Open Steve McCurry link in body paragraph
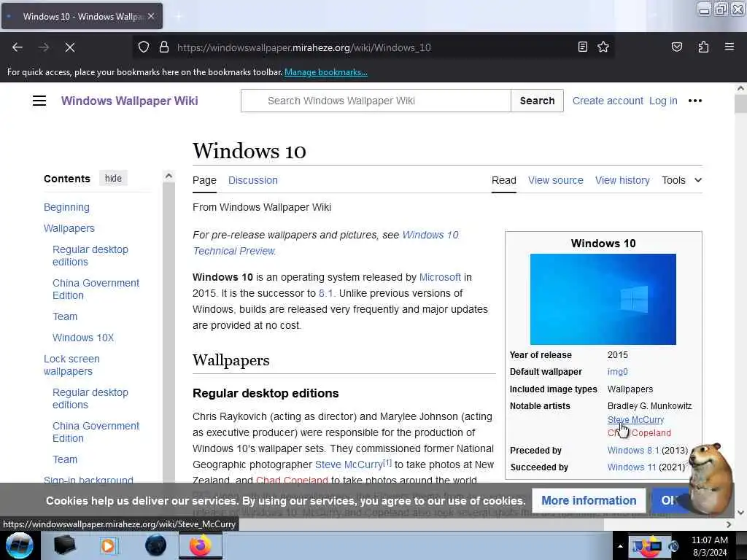Screen dimensions: 747x560 (x=348, y=464)
